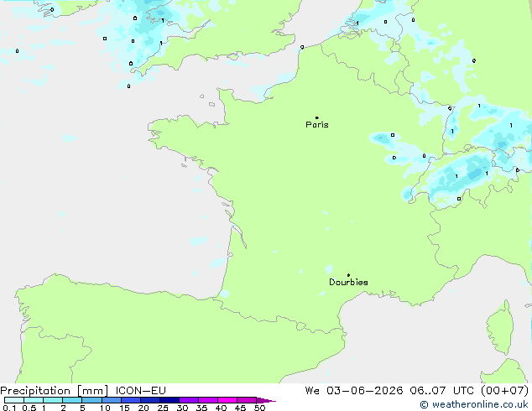Click the '50' legend scale value

click(259, 408)
